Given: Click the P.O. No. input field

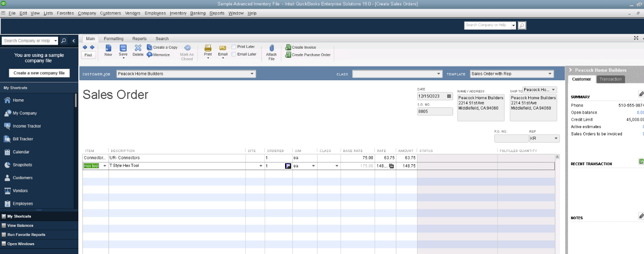Looking at the screenshot, I should [x=511, y=139].
